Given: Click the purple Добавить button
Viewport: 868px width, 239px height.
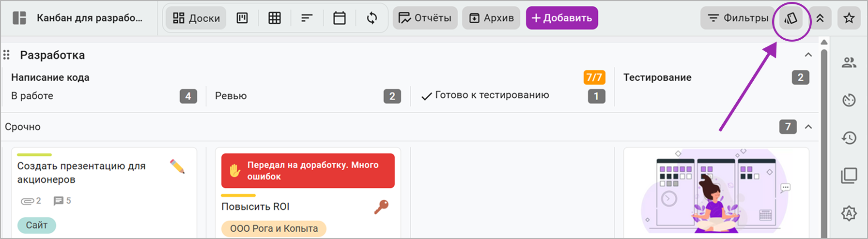Looking at the screenshot, I should pyautogui.click(x=562, y=18).
